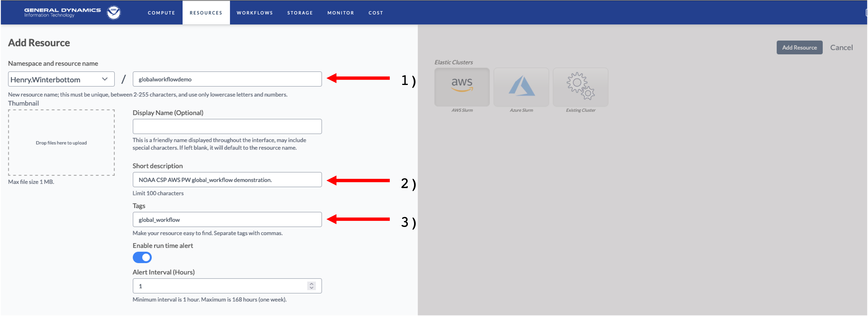The image size is (868, 316).
Task: Click the General Dynamics logo text
Action: (62, 12)
